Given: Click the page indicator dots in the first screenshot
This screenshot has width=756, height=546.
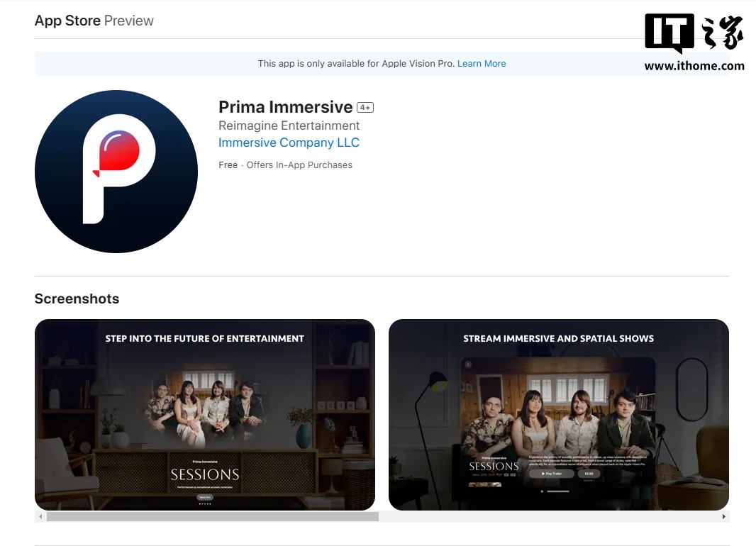Looking at the screenshot, I should (x=205, y=504).
